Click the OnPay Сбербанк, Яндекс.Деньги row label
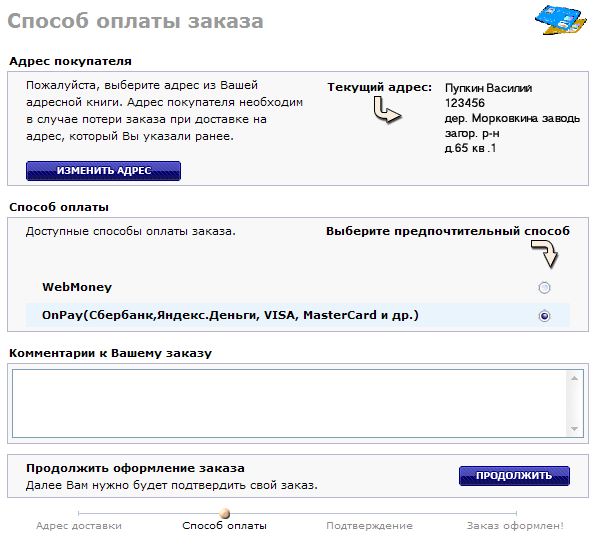 click(230, 315)
